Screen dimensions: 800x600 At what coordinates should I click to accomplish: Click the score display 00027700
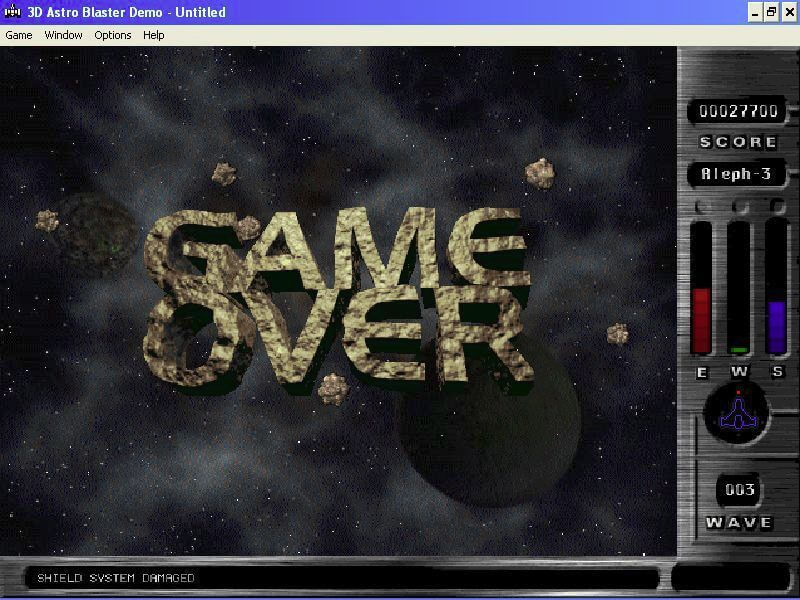click(738, 111)
